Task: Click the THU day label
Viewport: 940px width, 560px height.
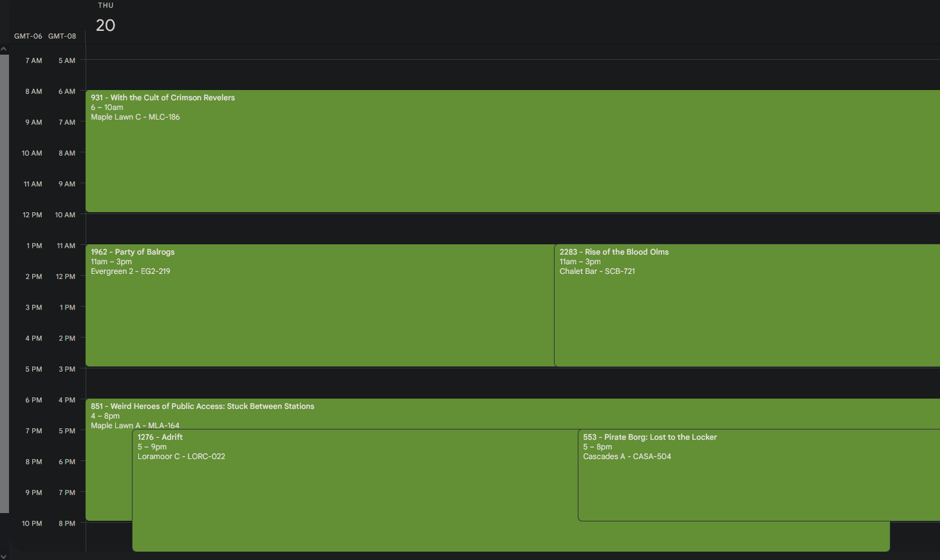Action: (106, 5)
